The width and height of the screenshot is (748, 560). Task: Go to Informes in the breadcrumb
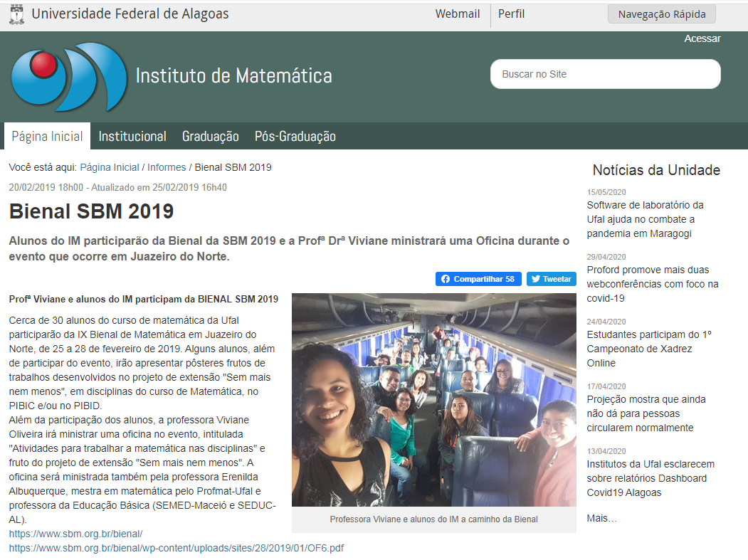(167, 167)
